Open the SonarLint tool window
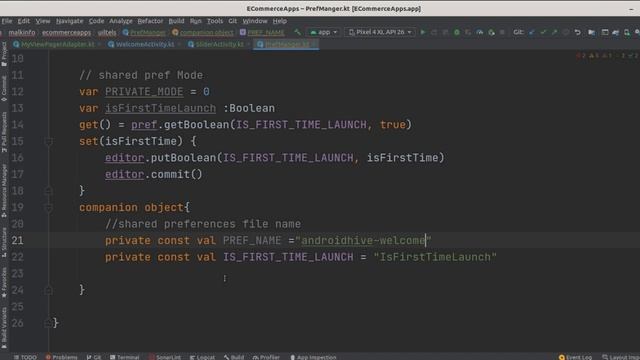This screenshot has width=640, height=360. pos(164,357)
